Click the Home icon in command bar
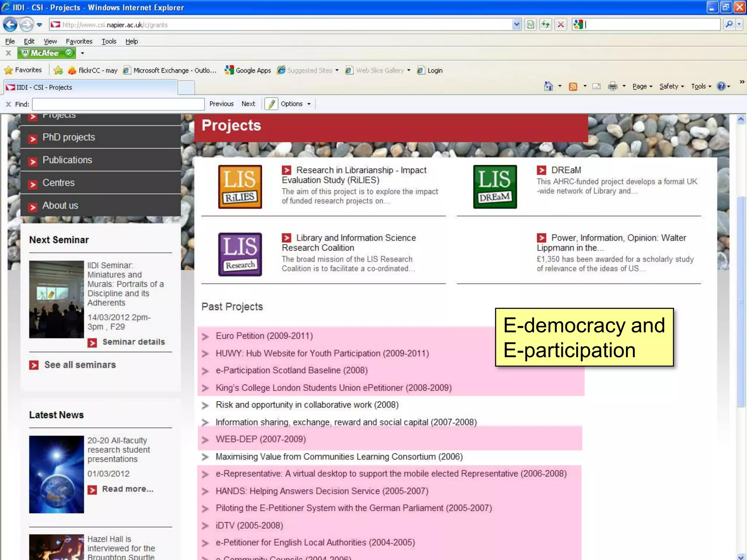The width and height of the screenshot is (747, 560). coord(548,86)
